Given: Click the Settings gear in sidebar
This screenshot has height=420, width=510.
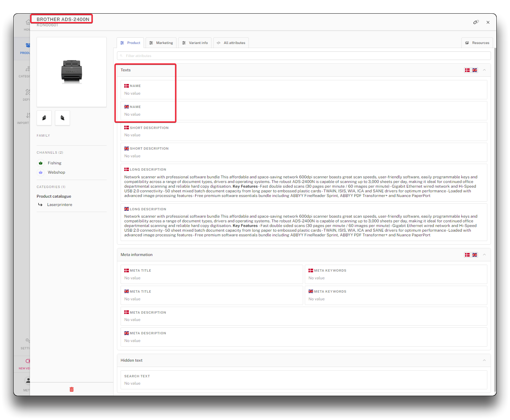Looking at the screenshot, I should pyautogui.click(x=27, y=340).
